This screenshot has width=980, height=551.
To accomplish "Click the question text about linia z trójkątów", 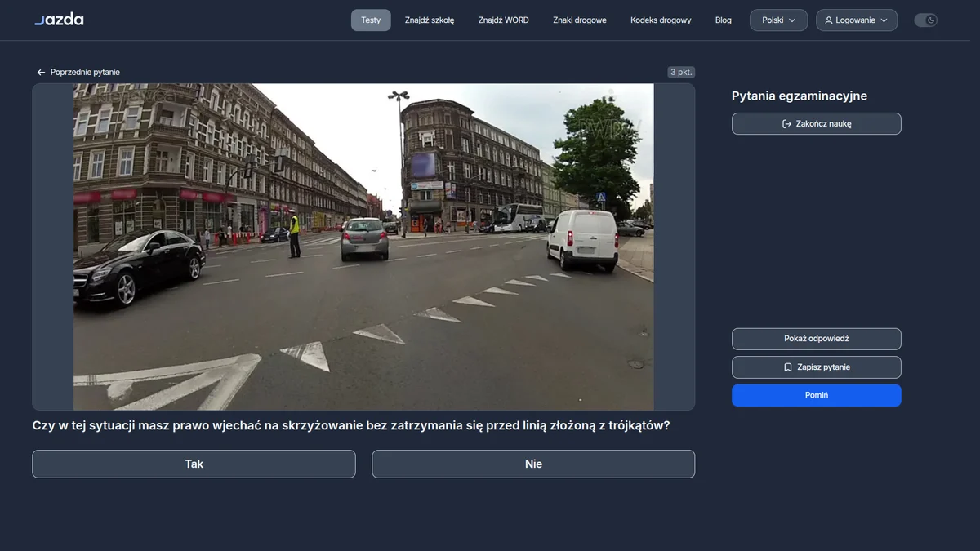I will (x=351, y=425).
